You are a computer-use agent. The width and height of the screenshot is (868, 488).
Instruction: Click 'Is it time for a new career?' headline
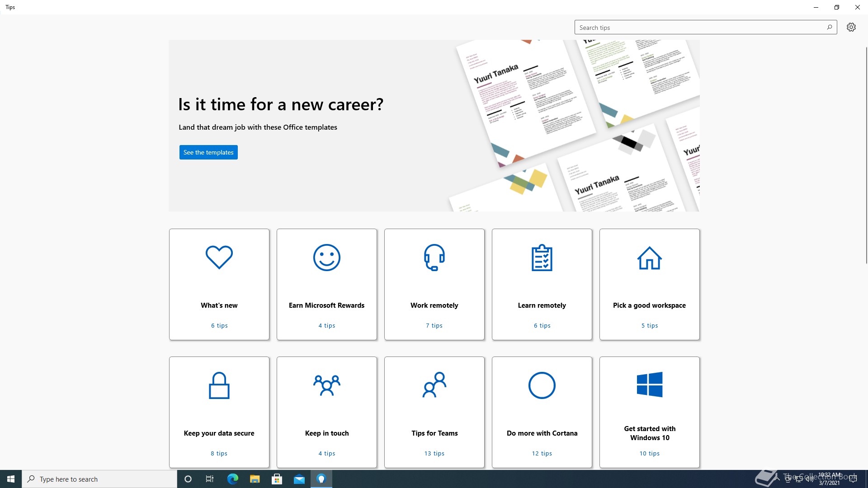tap(281, 104)
